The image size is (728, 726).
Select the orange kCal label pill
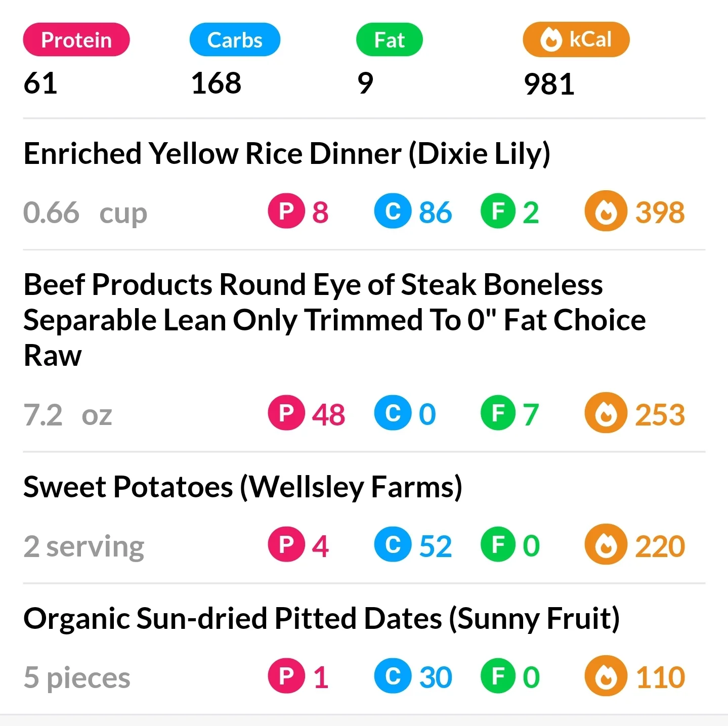click(x=576, y=40)
